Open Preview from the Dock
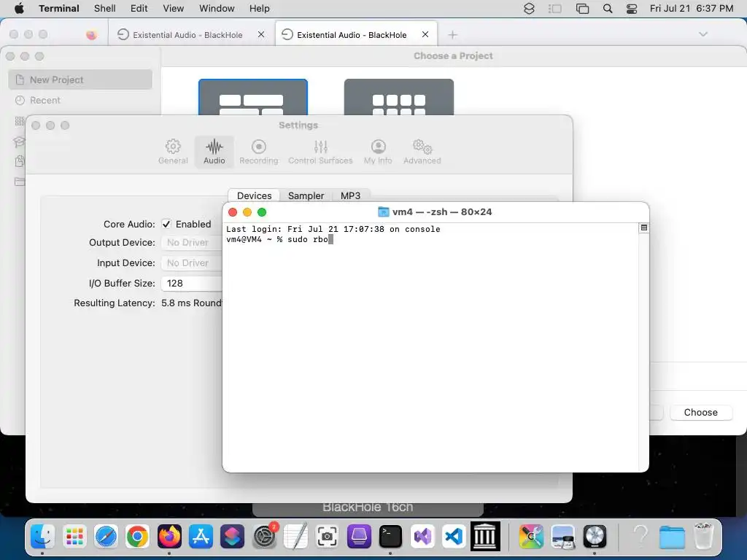Viewport: 747px width, 560px height. tap(562, 537)
